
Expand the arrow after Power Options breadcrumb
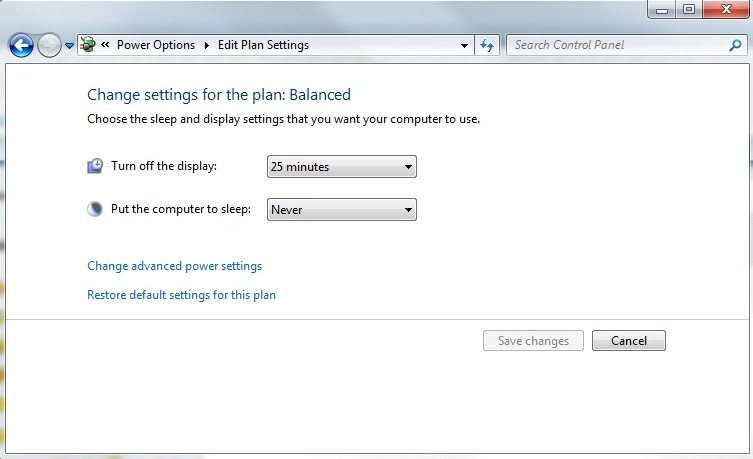click(x=207, y=45)
